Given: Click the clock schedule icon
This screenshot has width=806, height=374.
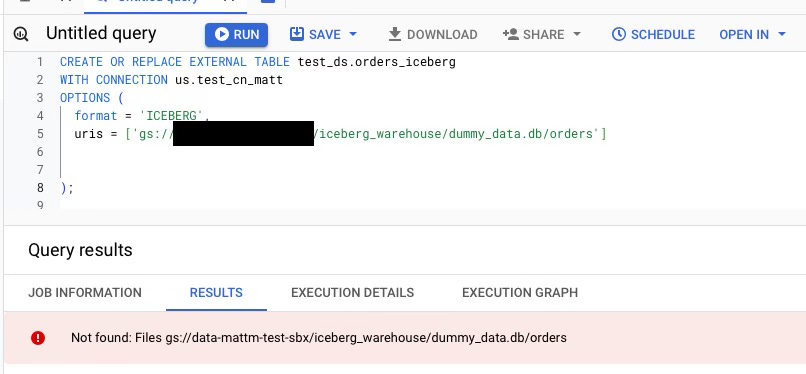Looking at the screenshot, I should click(619, 34).
